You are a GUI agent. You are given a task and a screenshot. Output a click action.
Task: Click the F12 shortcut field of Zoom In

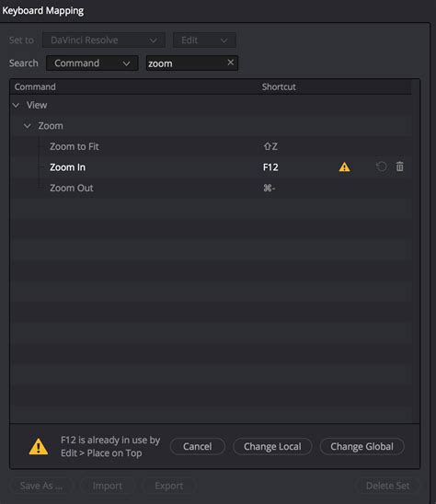point(270,167)
